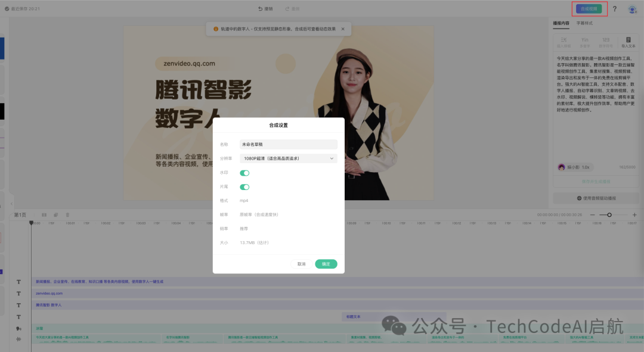This screenshot has width=644, height=352.
Task: Open the help question mark icon
Action: [x=614, y=8]
